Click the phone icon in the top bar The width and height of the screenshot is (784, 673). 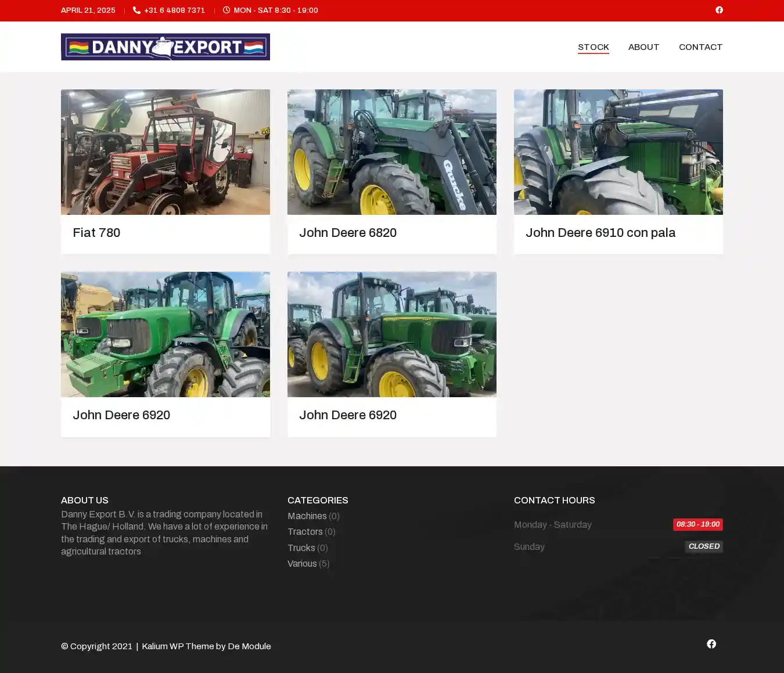pos(136,10)
